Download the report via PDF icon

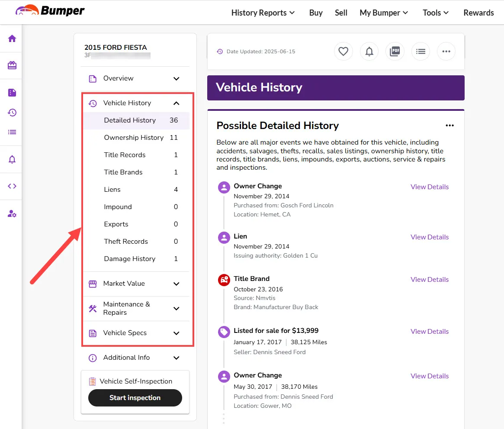pos(395,52)
